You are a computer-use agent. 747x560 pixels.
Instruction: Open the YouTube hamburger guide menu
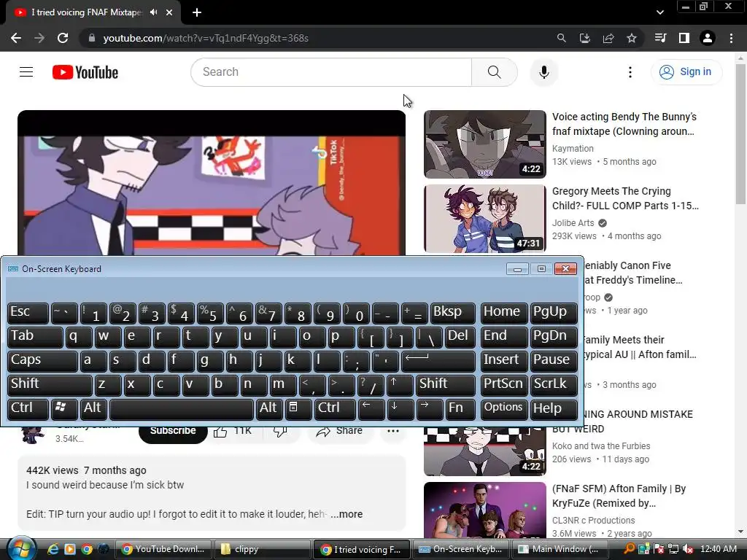pos(26,72)
